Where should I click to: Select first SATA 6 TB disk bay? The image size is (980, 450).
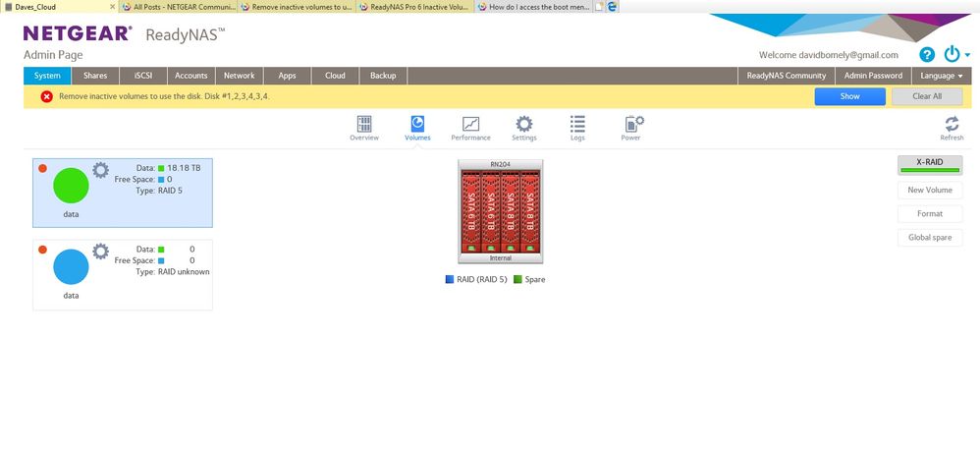(470, 211)
